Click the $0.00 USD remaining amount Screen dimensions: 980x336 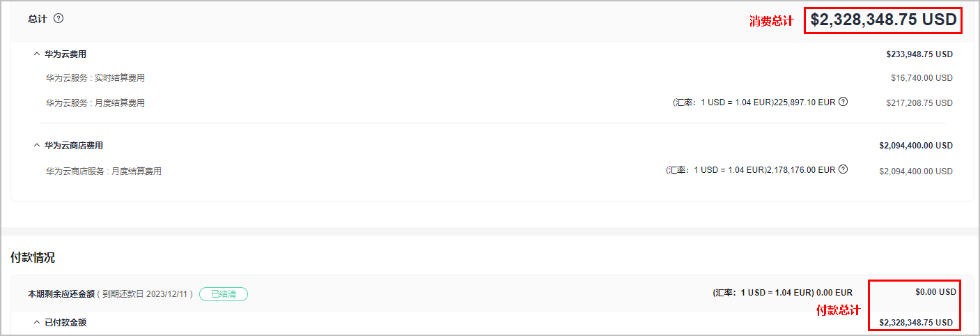935,292
